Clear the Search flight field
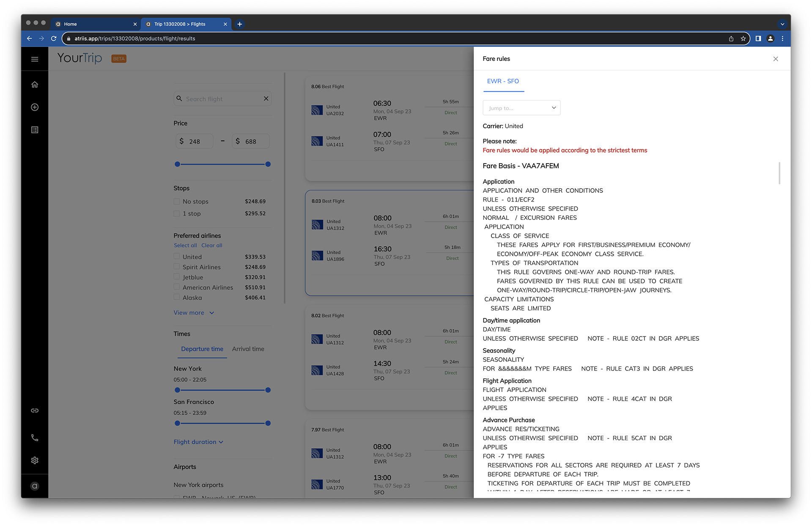812x526 pixels. click(x=266, y=99)
